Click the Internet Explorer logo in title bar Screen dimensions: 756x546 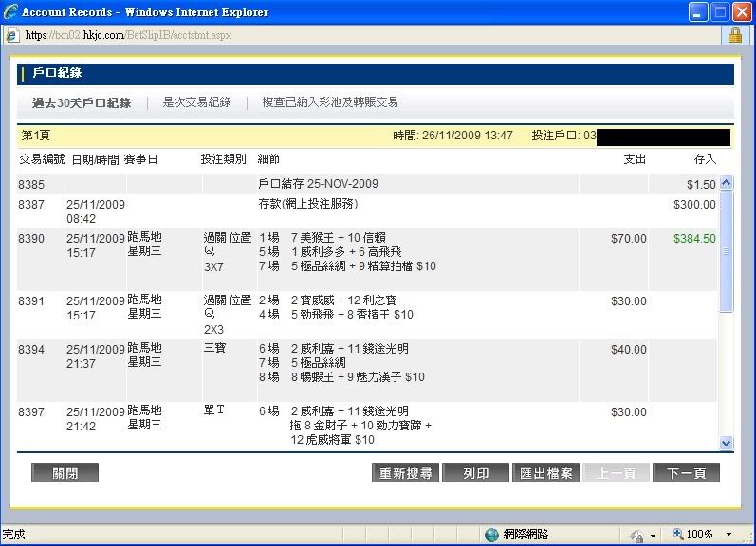(x=10, y=12)
